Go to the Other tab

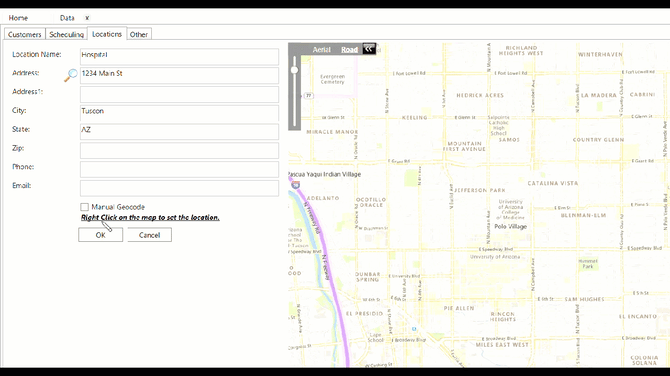coord(139,34)
